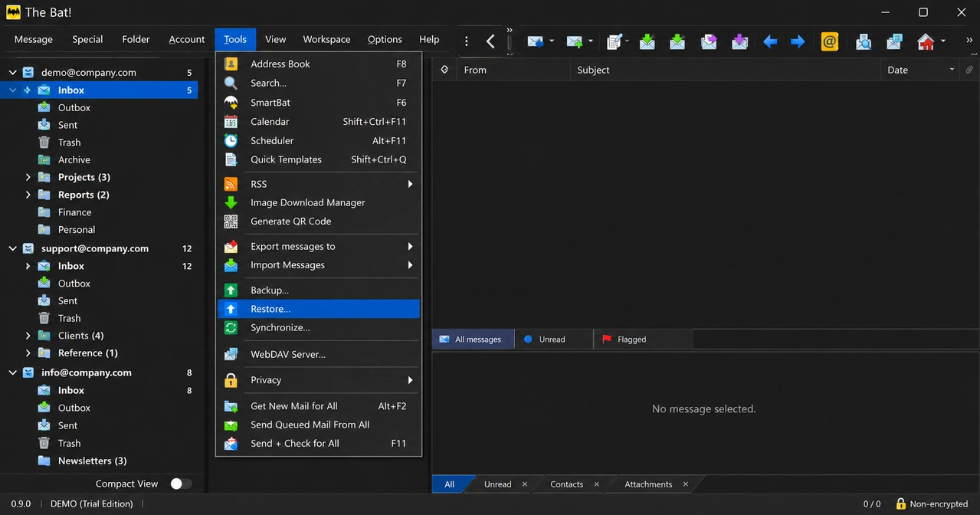Select Restore... menu entry
The height and width of the screenshot is (515, 980).
tap(318, 309)
